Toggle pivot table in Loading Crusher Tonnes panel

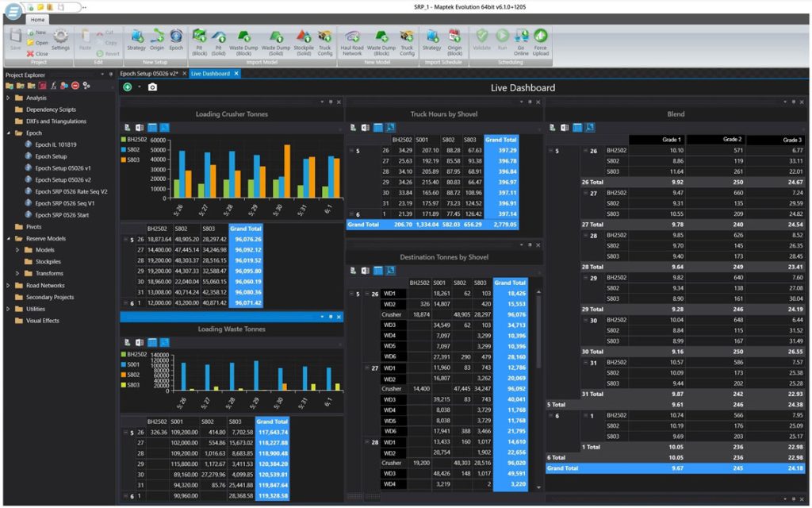click(152, 128)
